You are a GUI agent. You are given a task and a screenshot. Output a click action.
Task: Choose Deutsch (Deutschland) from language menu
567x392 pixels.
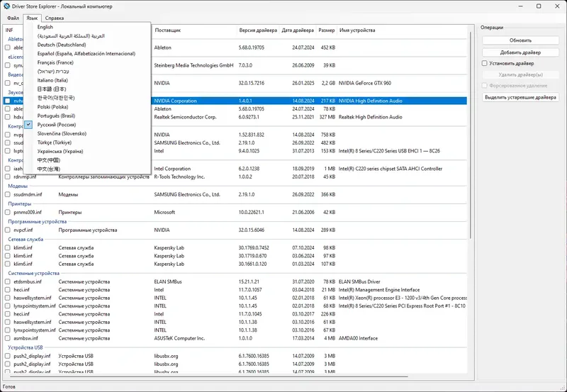[62, 45]
